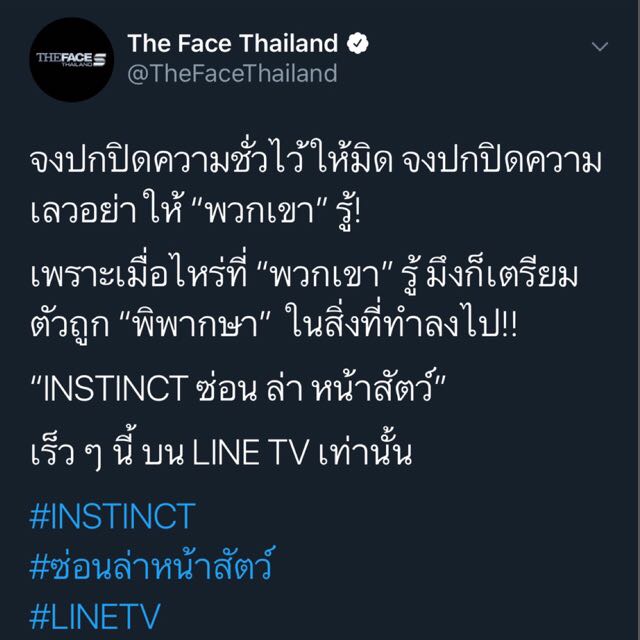Open the #LINETV hashtag
Screen dimensions: 640x640
(97, 614)
